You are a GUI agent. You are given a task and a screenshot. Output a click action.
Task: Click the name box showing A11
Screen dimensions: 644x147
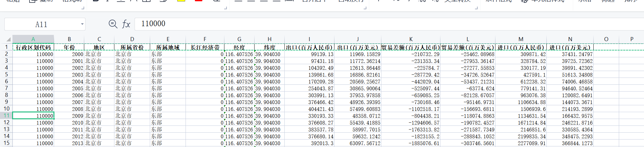pyautogui.click(x=41, y=24)
